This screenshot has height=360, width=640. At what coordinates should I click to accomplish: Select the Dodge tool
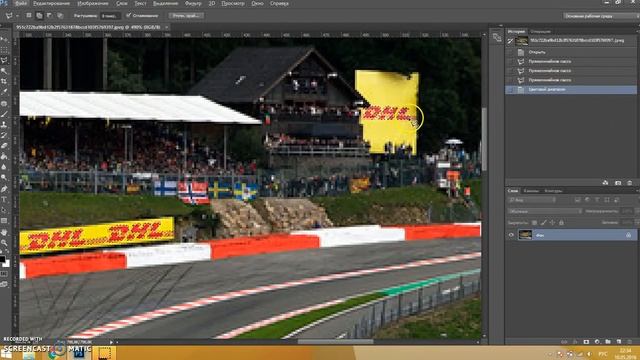click(4, 178)
